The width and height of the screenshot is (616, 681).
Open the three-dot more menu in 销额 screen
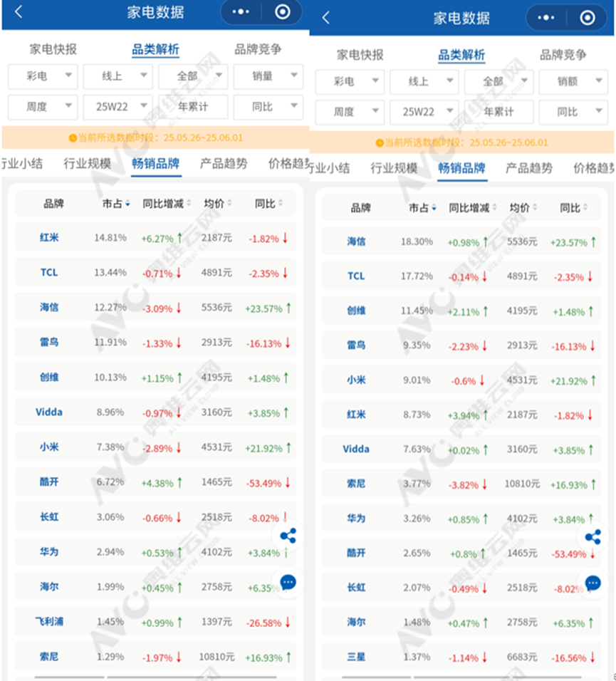coord(546,17)
